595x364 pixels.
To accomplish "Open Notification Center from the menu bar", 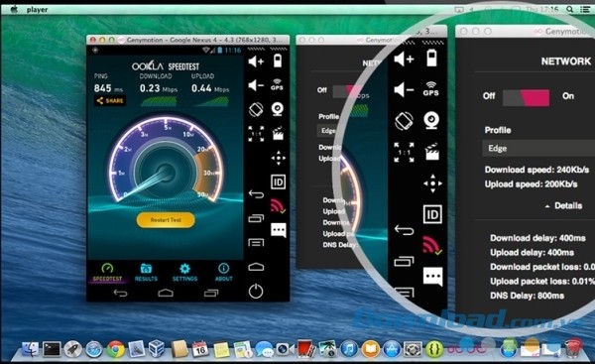I will 585,10.
